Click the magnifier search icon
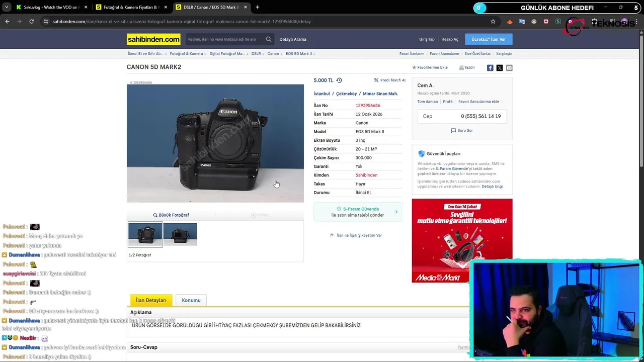Image resolution: width=644 pixels, height=362 pixels. [x=269, y=39]
